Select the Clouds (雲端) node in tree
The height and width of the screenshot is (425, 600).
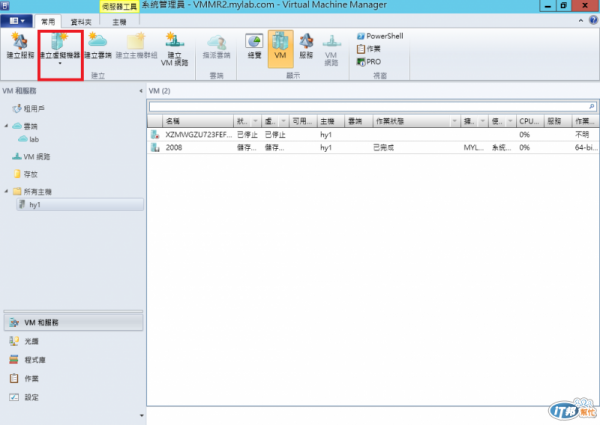[25, 126]
